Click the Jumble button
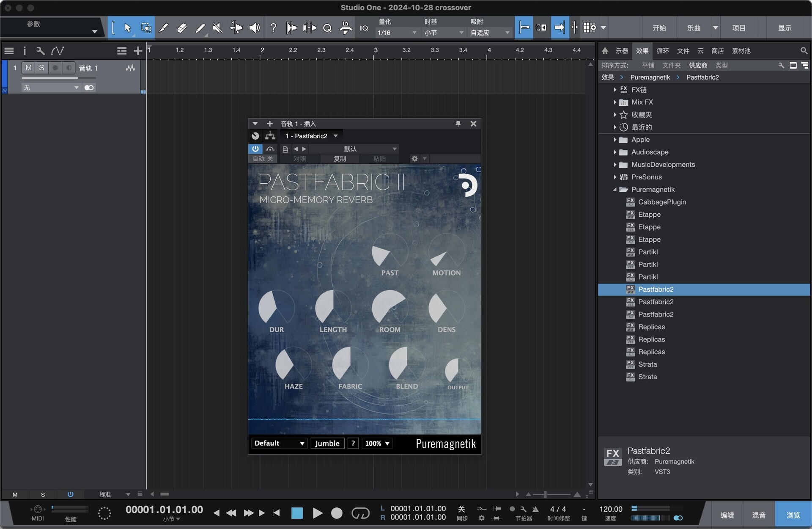Viewport: 812px width, 529px height. [x=327, y=443]
